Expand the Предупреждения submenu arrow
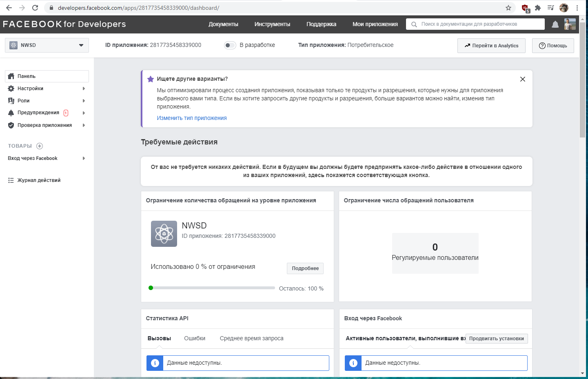 click(84, 113)
